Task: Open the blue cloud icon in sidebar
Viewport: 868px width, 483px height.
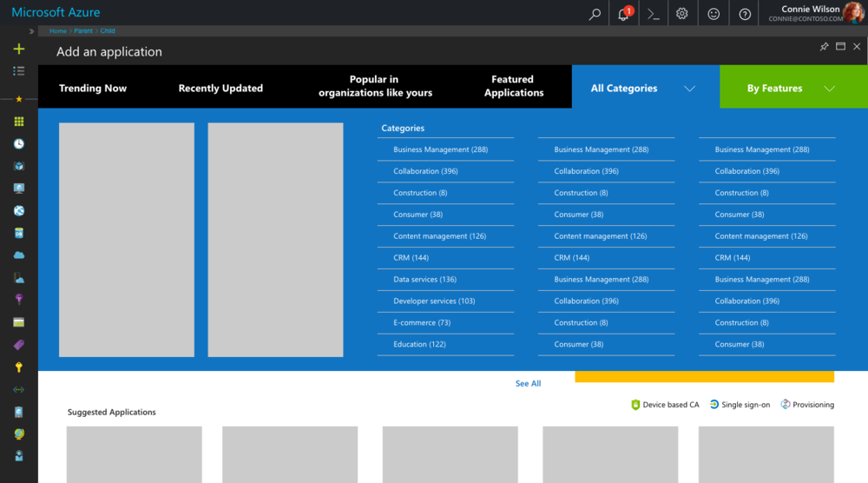Action: coord(19,255)
